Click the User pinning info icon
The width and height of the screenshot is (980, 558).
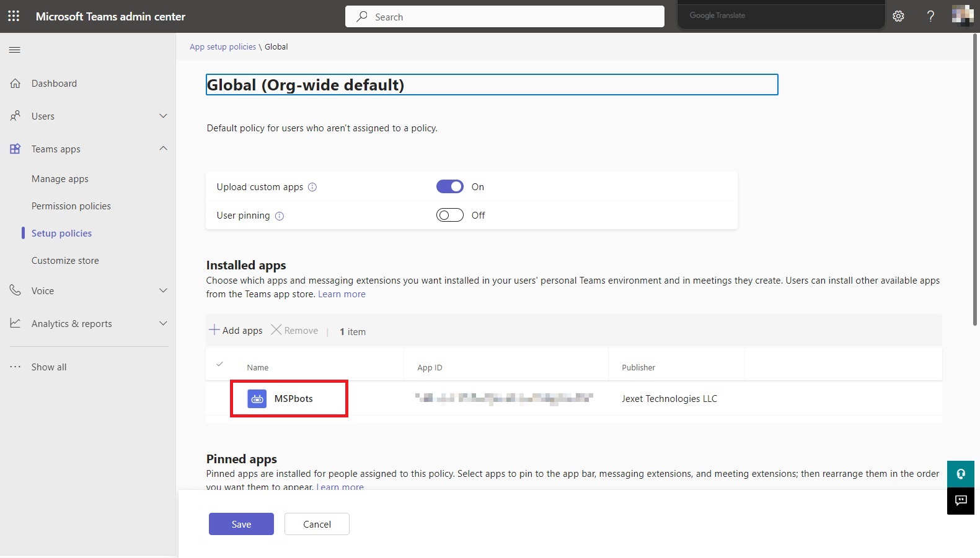click(x=280, y=216)
